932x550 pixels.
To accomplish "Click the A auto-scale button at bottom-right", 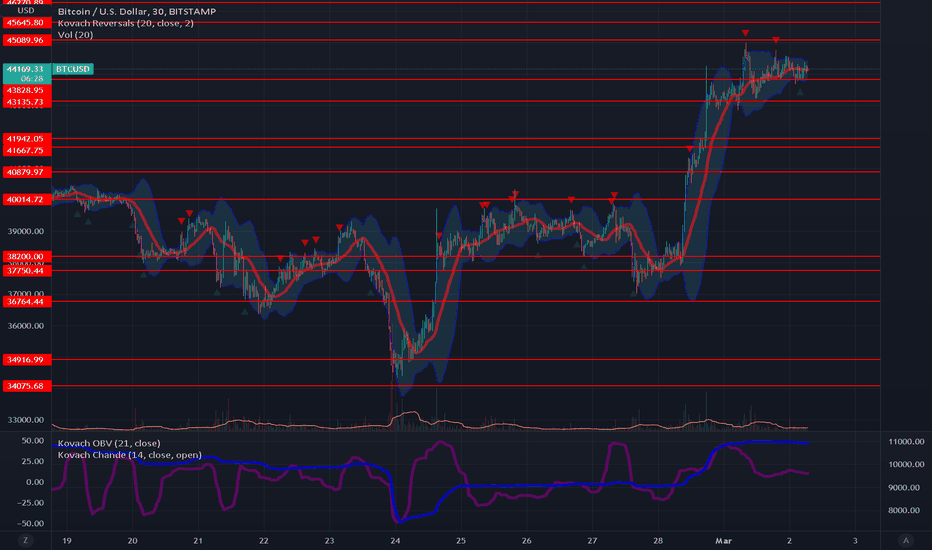I will 906,540.
